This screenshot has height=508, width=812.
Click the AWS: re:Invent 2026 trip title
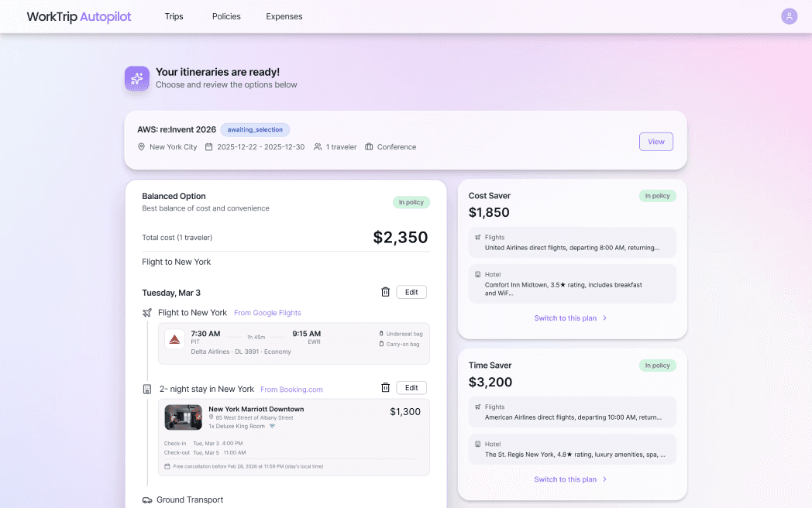coord(177,129)
